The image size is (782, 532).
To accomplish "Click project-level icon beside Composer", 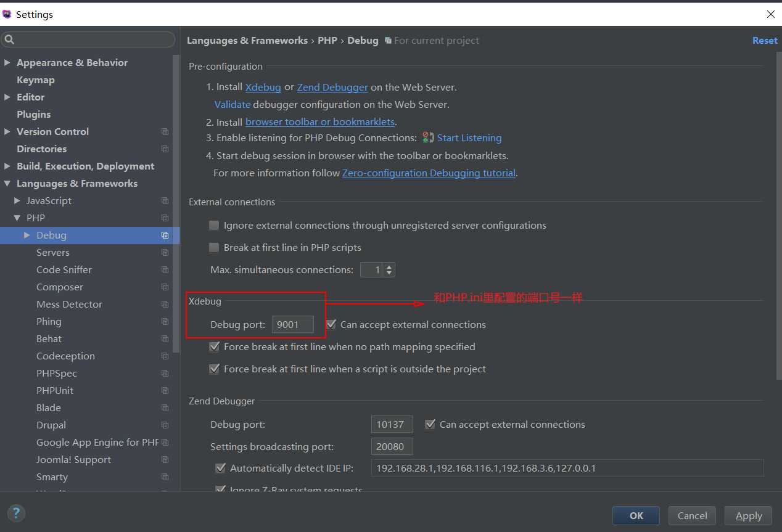I will pyautogui.click(x=165, y=287).
